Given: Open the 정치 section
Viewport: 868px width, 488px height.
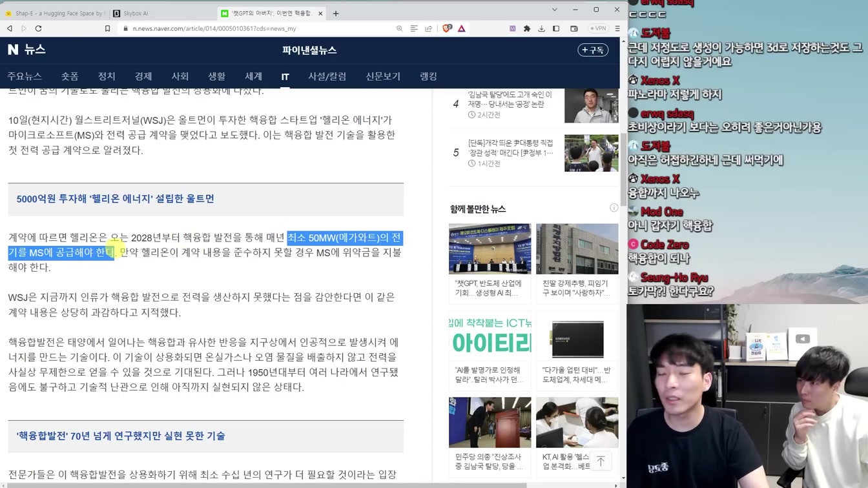Looking at the screenshot, I should [x=107, y=76].
